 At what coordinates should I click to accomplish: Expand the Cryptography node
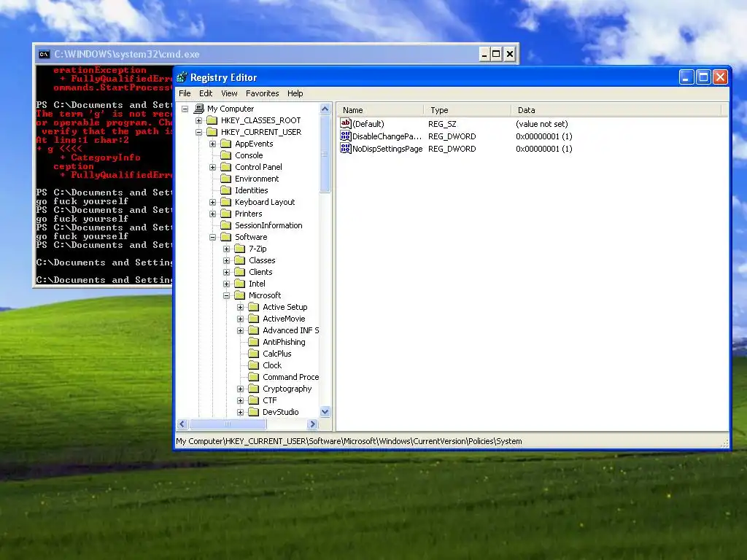(x=240, y=389)
